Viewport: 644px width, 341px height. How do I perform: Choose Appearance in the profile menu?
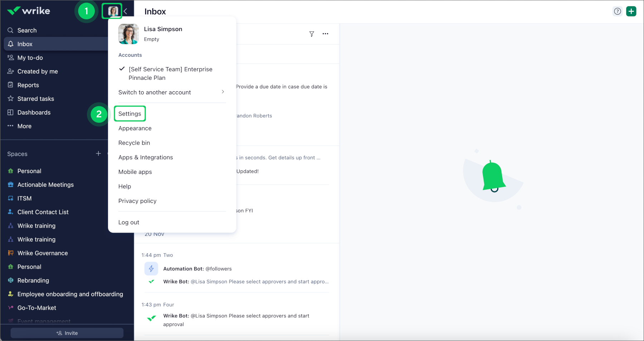[135, 128]
